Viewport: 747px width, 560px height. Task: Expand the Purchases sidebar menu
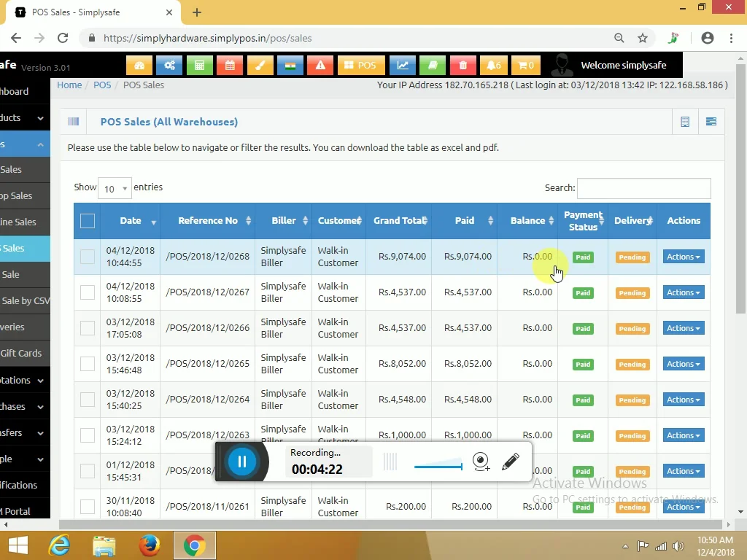pyautogui.click(x=25, y=407)
